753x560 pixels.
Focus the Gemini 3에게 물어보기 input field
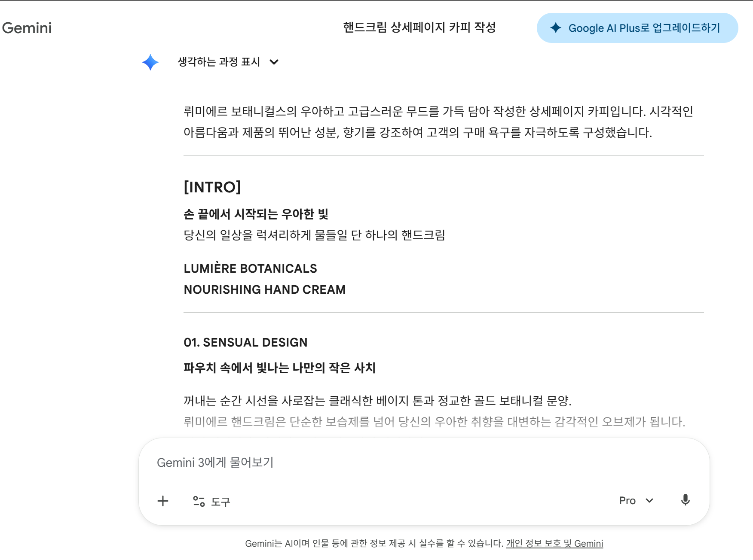pyautogui.click(x=424, y=463)
